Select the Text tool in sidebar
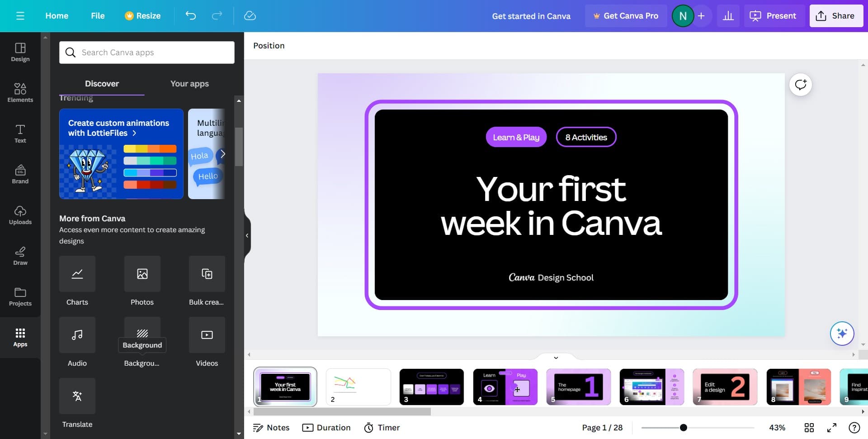This screenshot has width=868, height=439. pos(20,134)
